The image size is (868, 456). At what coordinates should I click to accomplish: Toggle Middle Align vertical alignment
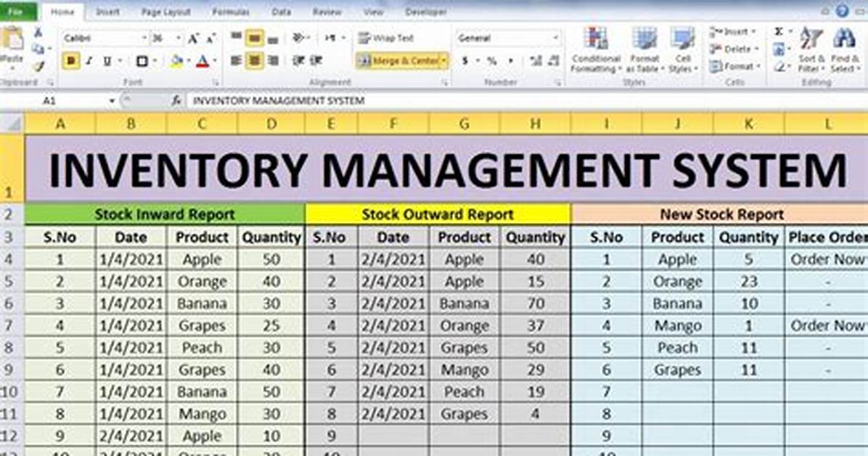coord(255,38)
